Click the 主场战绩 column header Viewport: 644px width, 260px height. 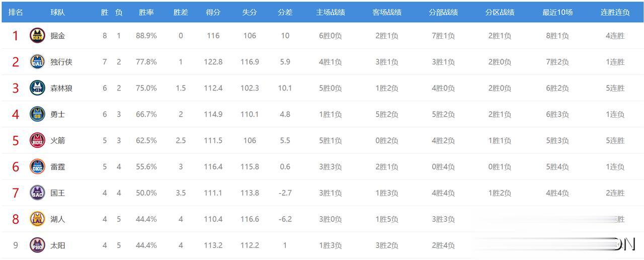tap(331, 12)
